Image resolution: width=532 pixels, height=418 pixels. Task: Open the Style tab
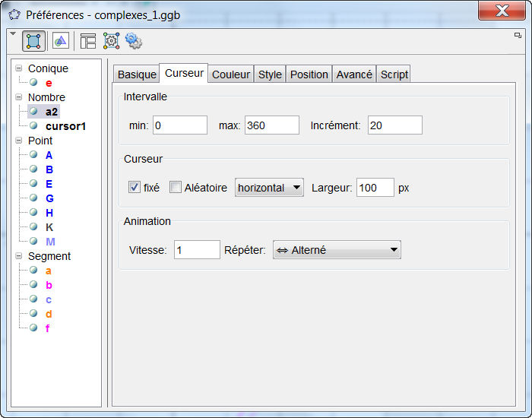[x=270, y=74]
